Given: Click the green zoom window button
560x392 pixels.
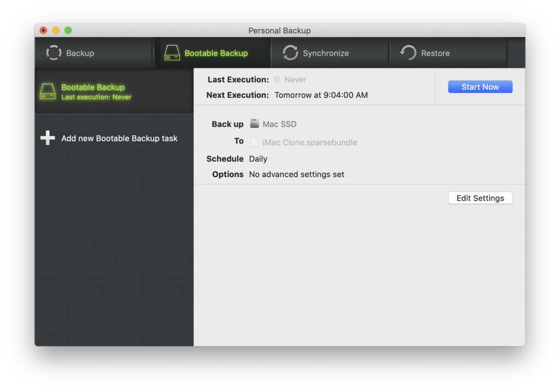Looking at the screenshot, I should click(x=68, y=31).
